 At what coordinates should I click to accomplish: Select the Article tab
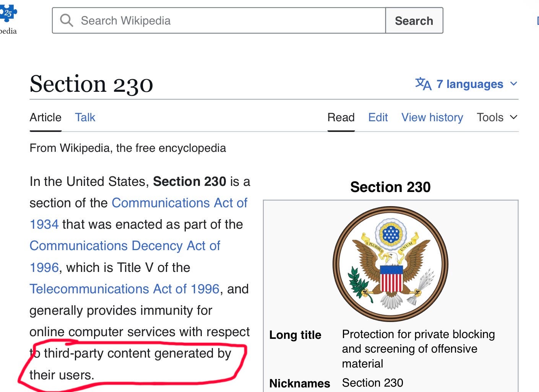point(45,117)
